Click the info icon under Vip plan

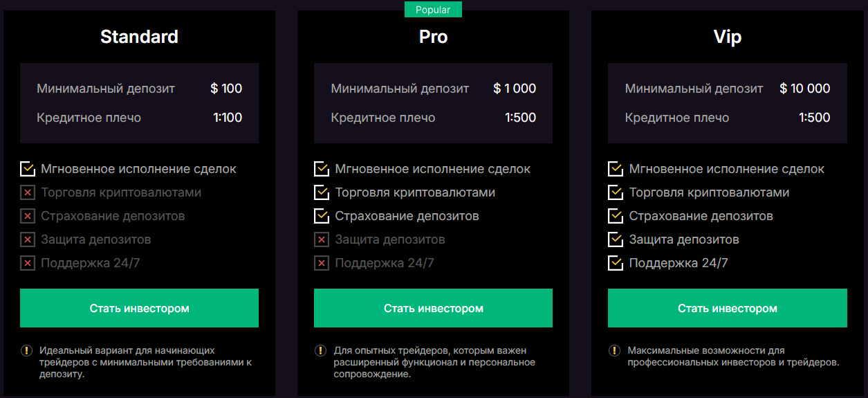(x=615, y=351)
